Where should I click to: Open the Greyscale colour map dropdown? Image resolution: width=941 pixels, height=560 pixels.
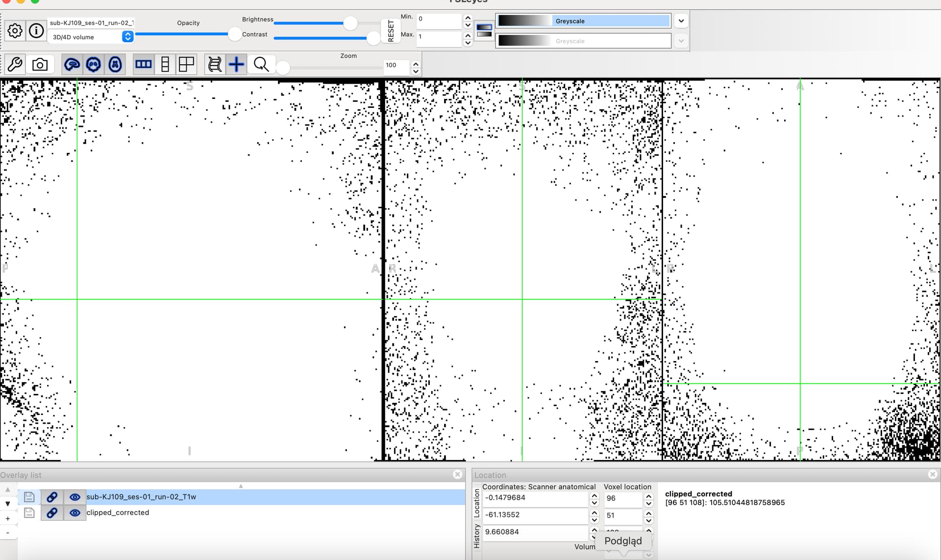click(681, 21)
